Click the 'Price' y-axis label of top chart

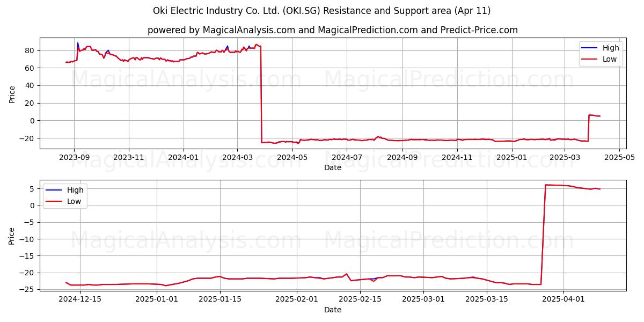pos(12,93)
